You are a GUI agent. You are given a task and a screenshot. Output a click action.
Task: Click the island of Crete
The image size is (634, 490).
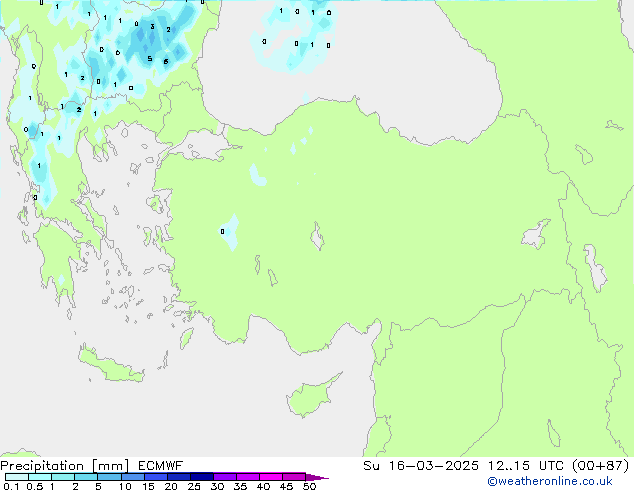[111, 364]
